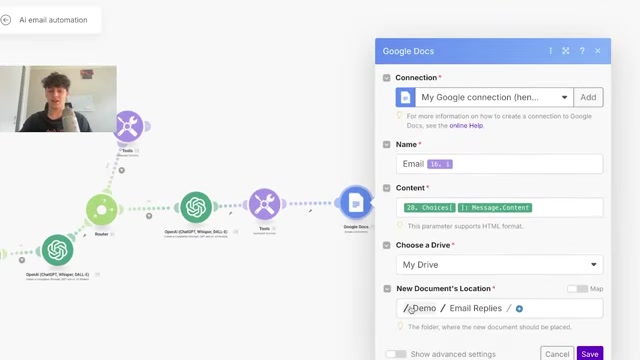Enable Show advanced settings toggle
Screen dimensions: 640x360
396,354
